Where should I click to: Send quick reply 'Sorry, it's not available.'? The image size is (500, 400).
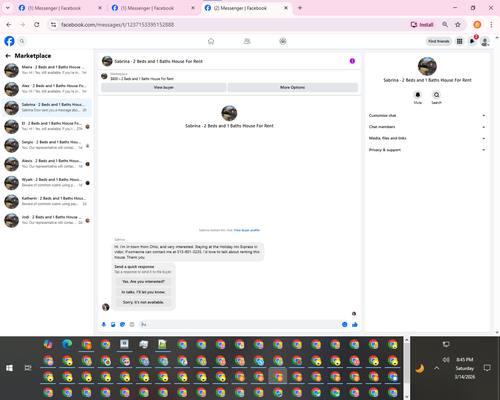pyautogui.click(x=144, y=302)
